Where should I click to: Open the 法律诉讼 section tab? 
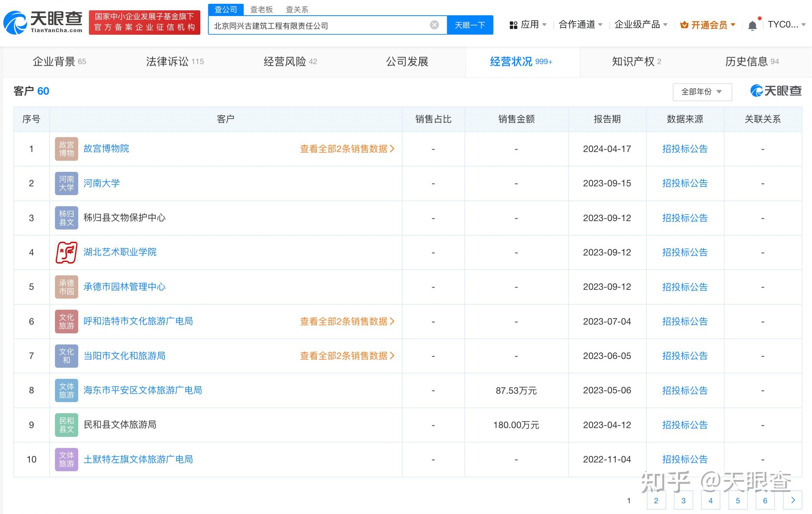[x=175, y=61]
